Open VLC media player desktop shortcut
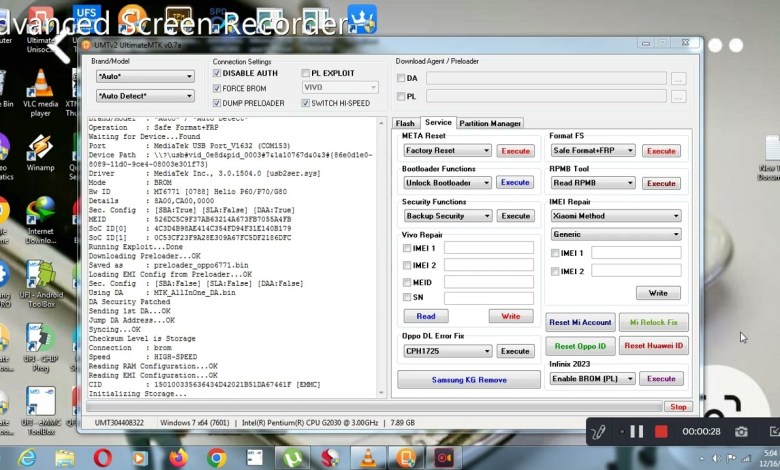The width and height of the screenshot is (780, 470). (40, 85)
